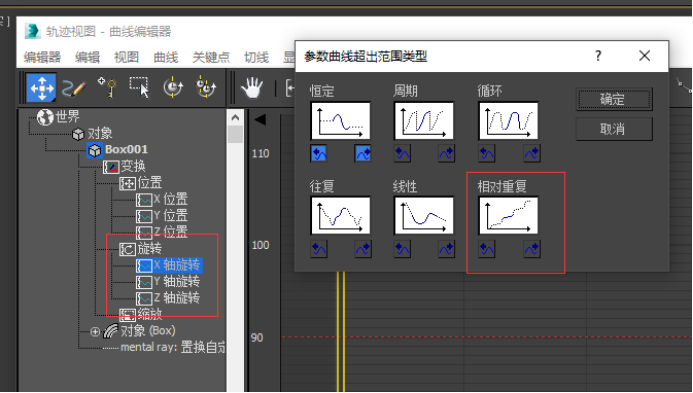Click the 相对重复 curve thumbnail
This screenshot has height=393, width=693.
(x=509, y=216)
